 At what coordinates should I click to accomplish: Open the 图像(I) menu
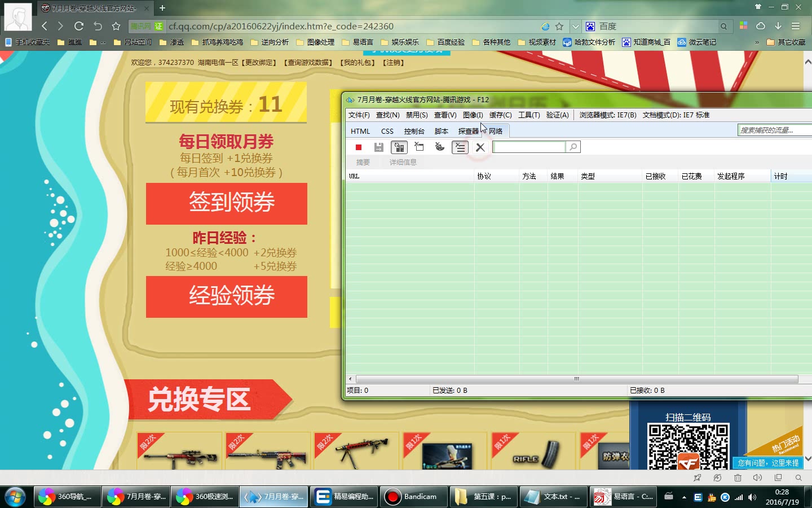tap(473, 115)
